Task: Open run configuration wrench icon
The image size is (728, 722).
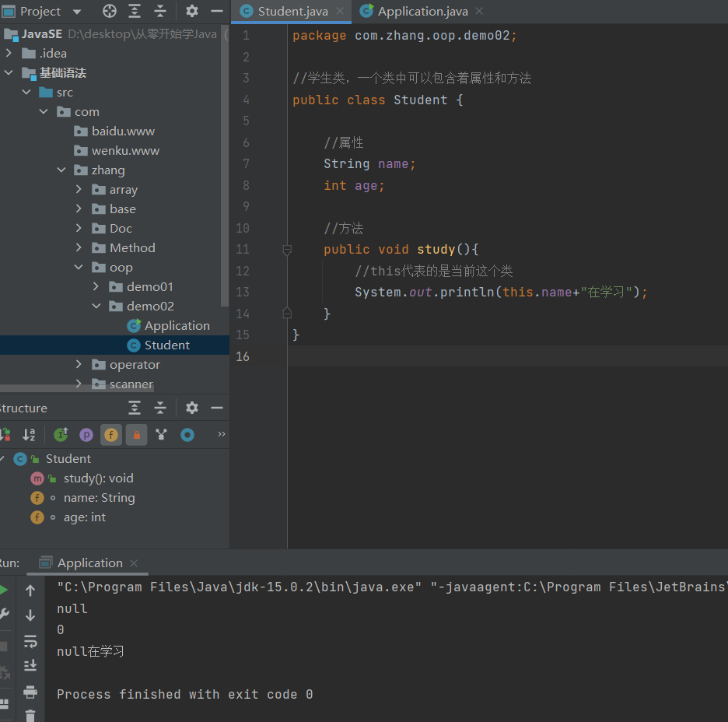Action: pyautogui.click(x=4, y=615)
